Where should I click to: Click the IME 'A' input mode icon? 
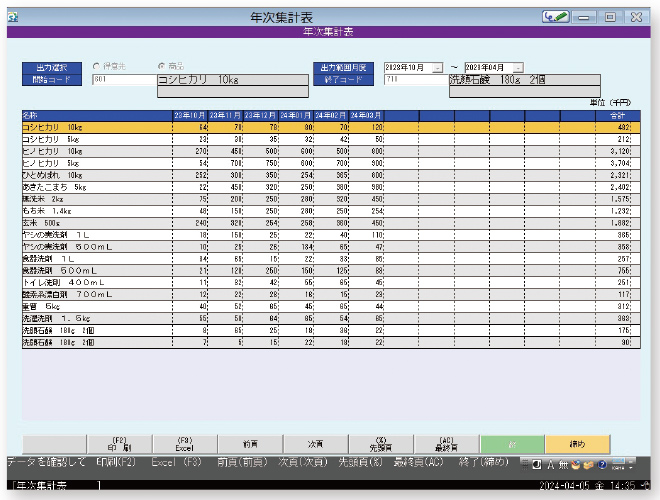pyautogui.click(x=551, y=465)
